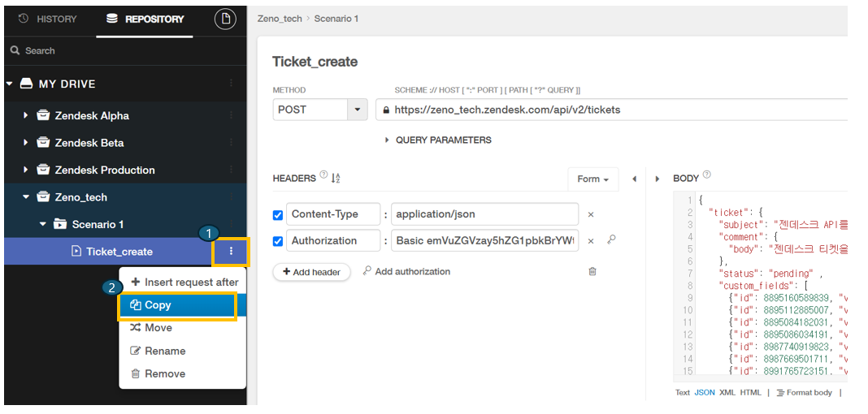This screenshot has height=414, width=868.
Task: Open Zeno_tech more options dots
Action: [x=231, y=196]
